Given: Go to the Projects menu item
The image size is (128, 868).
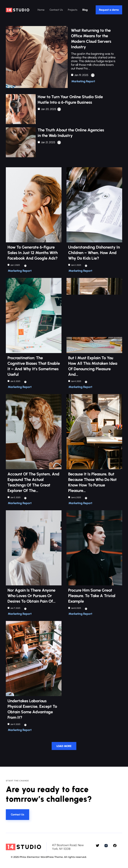Looking at the screenshot, I should point(72,10).
